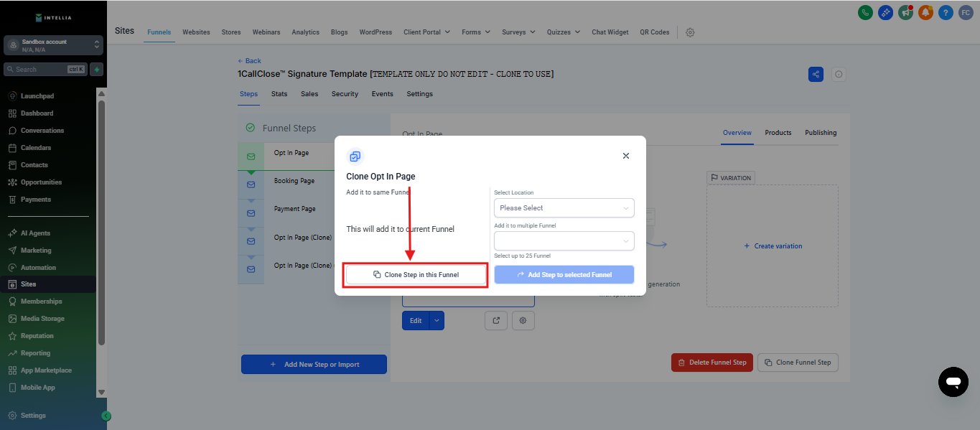The image size is (980, 430).
Task: Click the Delete Funnel Step button
Action: 711,363
